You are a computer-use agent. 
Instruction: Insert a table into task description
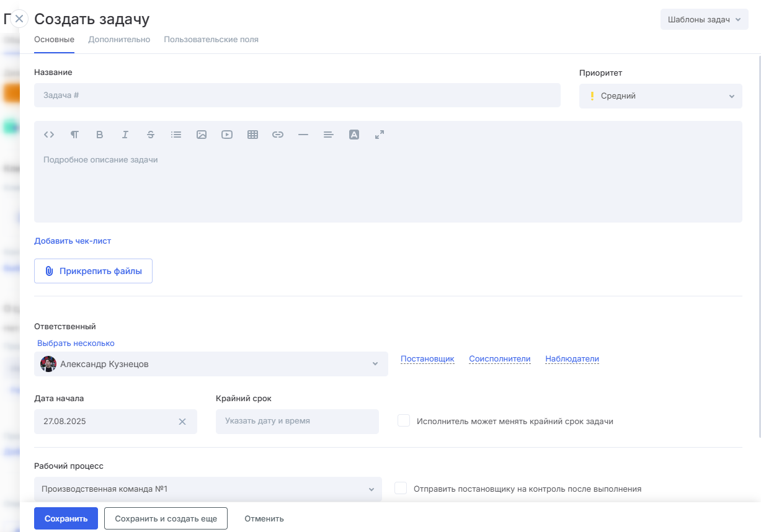pyautogui.click(x=252, y=135)
